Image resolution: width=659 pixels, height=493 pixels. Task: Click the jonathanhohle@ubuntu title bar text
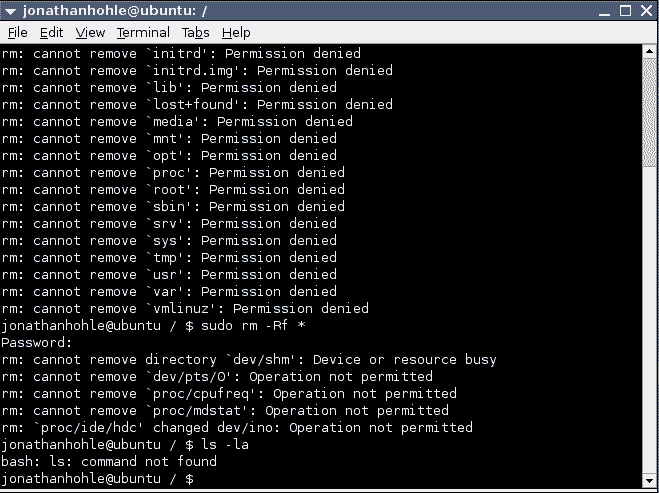pos(115,11)
